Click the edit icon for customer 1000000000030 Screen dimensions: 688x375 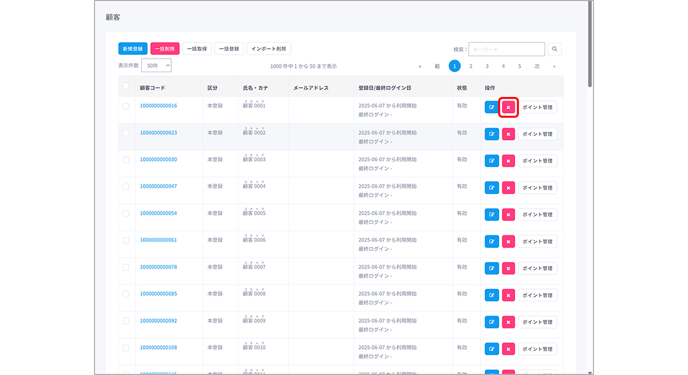click(491, 161)
